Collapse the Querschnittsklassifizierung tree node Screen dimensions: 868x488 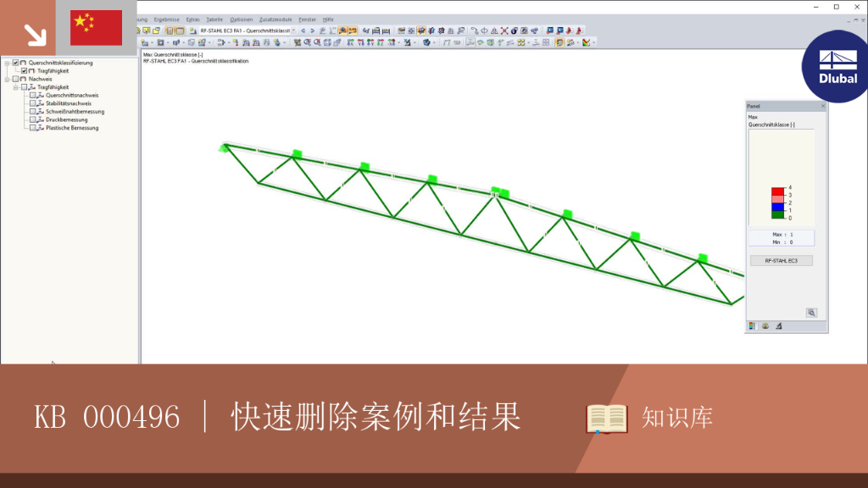click(x=7, y=63)
